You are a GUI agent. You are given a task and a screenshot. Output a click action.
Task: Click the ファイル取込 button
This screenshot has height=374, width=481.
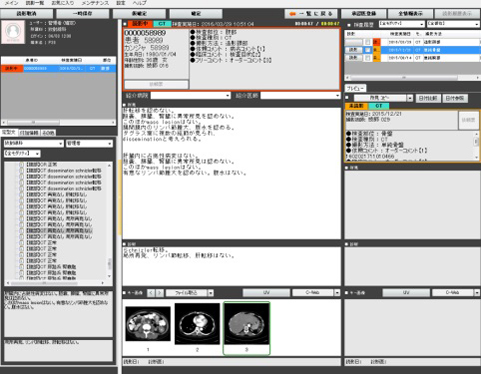pyautogui.click(x=186, y=293)
